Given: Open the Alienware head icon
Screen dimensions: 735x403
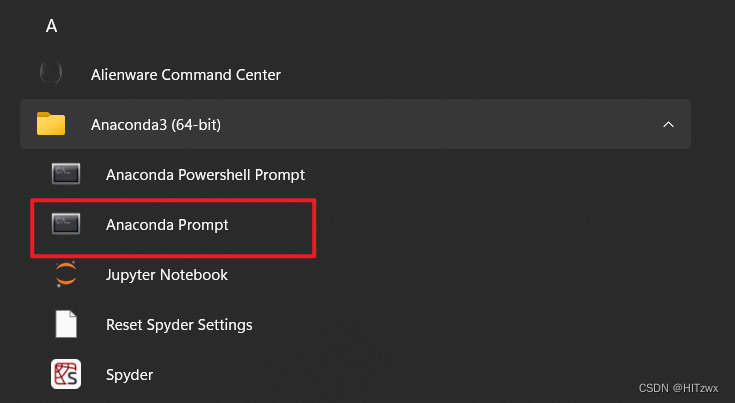Looking at the screenshot, I should click(51, 74).
